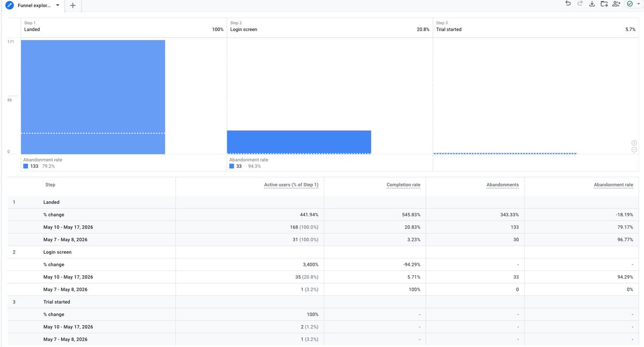Click the redo arrow icon
The height and width of the screenshot is (347, 644).
click(x=580, y=4)
